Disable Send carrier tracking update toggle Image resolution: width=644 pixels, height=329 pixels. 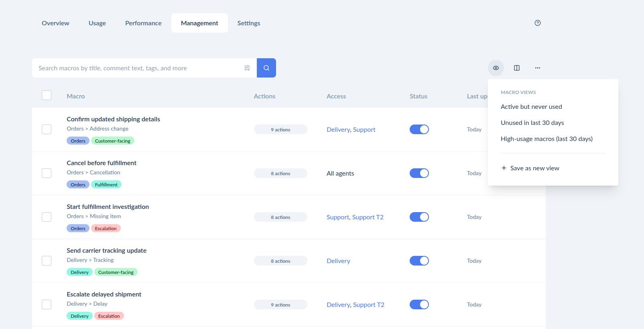coord(419,261)
